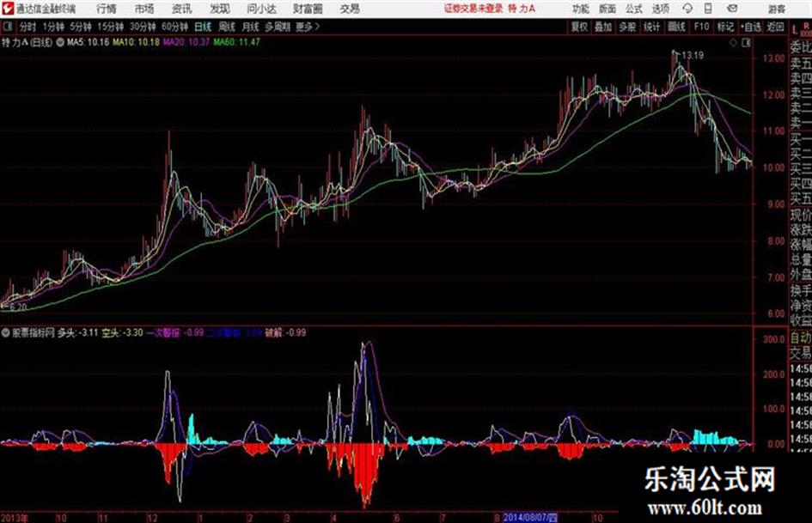The height and width of the screenshot is (523, 812).
Task: Click the 2013年 label on the time axis
Action: [15, 518]
